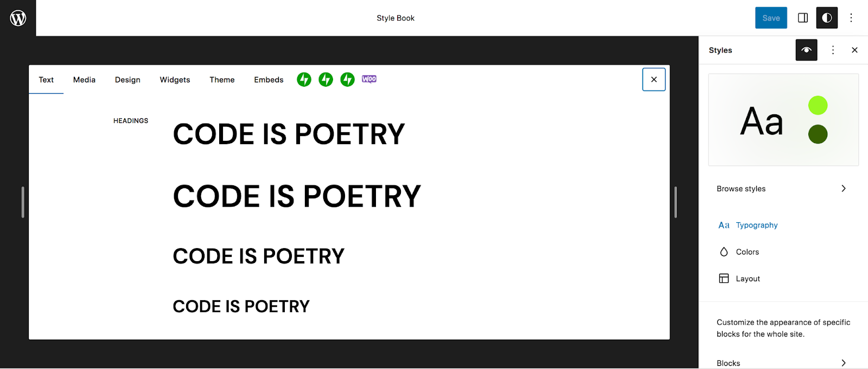Image resolution: width=868 pixels, height=369 pixels.
Task: Toggle the Settings sidebar panel button
Action: [x=802, y=18]
